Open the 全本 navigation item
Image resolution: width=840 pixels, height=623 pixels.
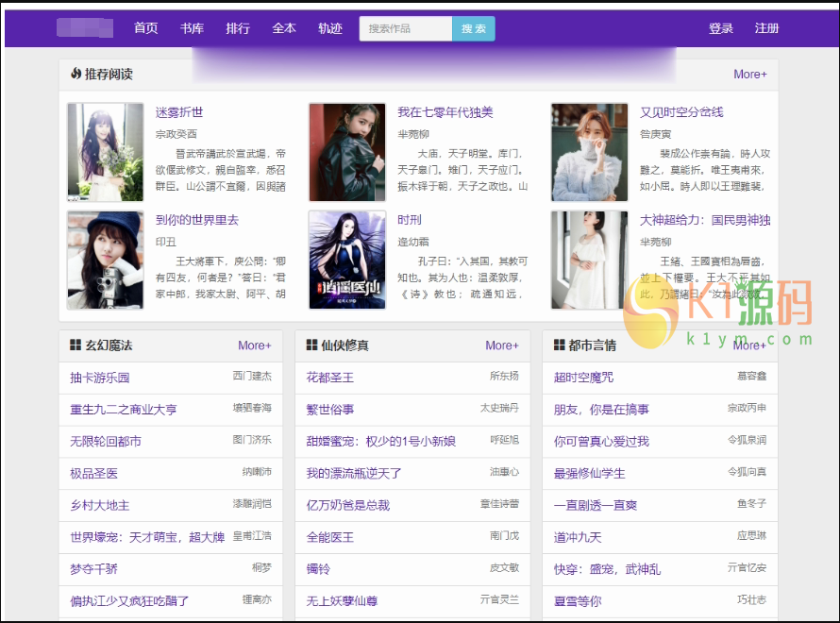click(284, 28)
